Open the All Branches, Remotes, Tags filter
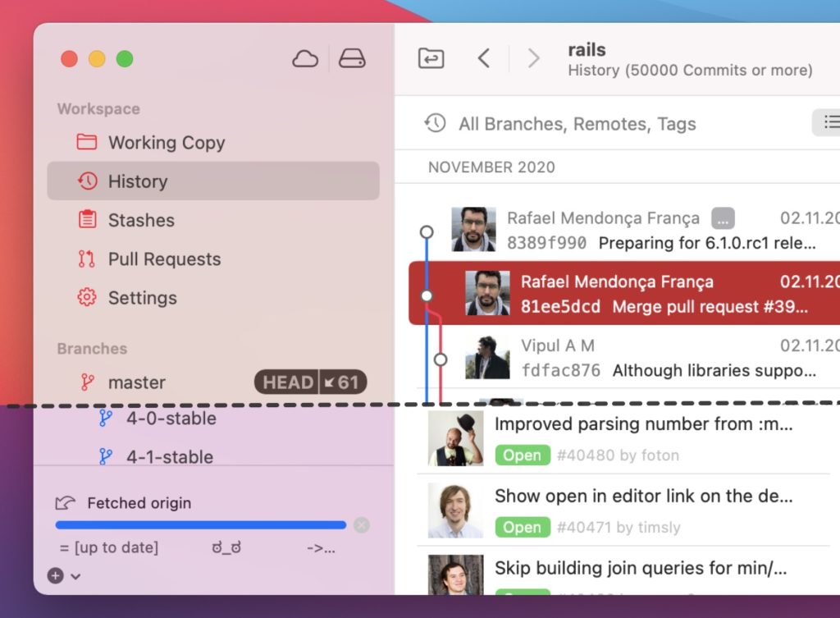840x618 pixels. pos(577,124)
